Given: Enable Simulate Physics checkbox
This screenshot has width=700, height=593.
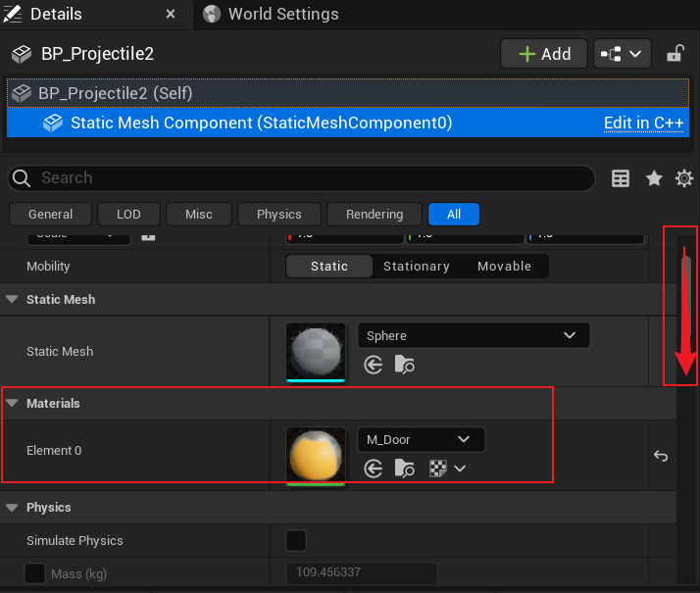Looking at the screenshot, I should [295, 540].
